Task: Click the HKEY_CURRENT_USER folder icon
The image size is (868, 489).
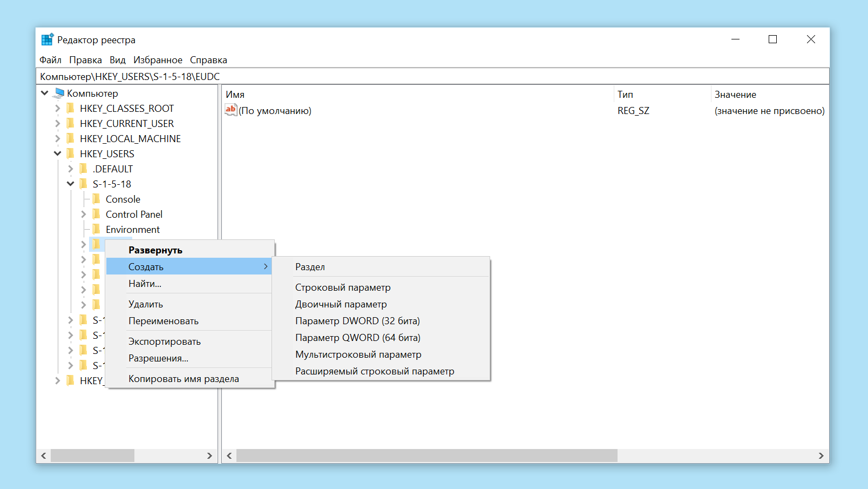Action: (x=71, y=123)
